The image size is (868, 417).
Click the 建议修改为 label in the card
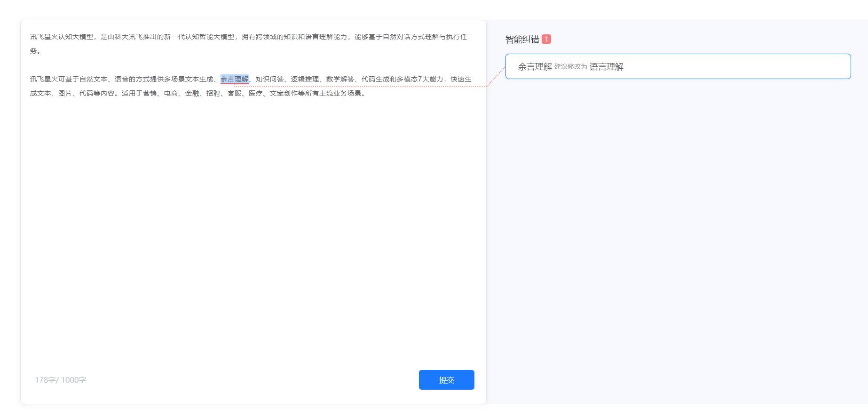[571, 67]
